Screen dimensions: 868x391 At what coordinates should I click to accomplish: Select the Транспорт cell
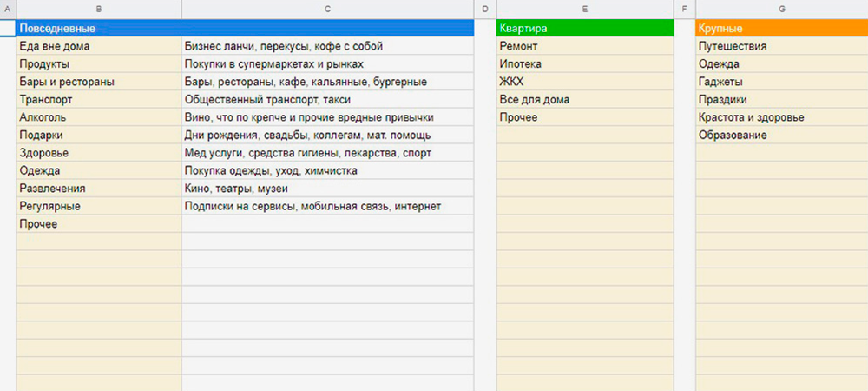pyautogui.click(x=99, y=100)
